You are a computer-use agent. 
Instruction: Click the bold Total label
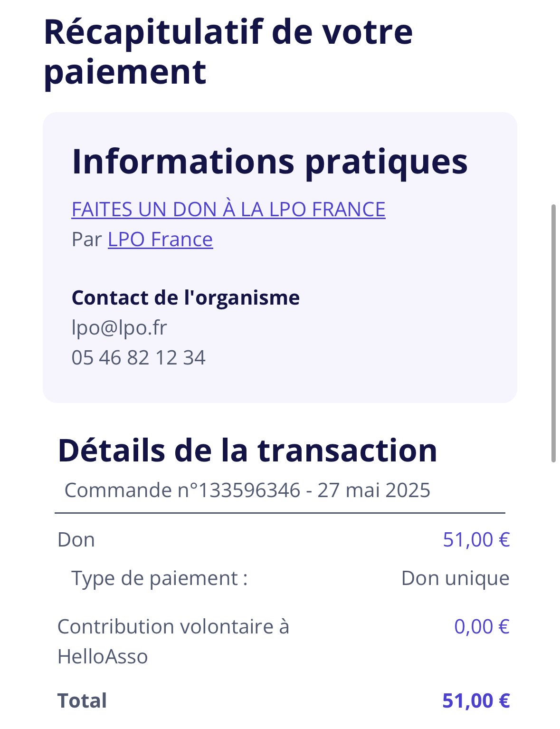pyautogui.click(x=82, y=700)
